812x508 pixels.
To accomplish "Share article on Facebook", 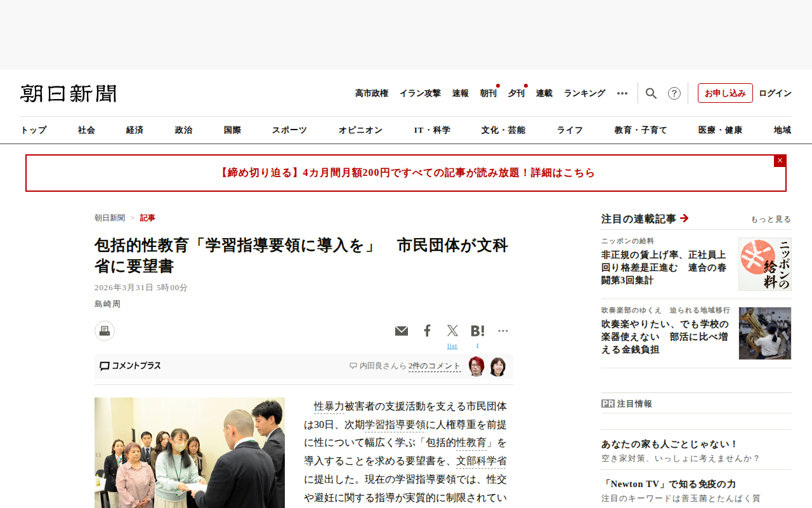I will (x=428, y=331).
